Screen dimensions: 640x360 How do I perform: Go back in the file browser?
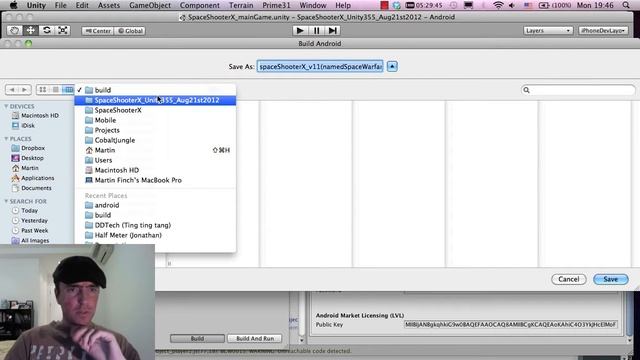click(x=12, y=89)
